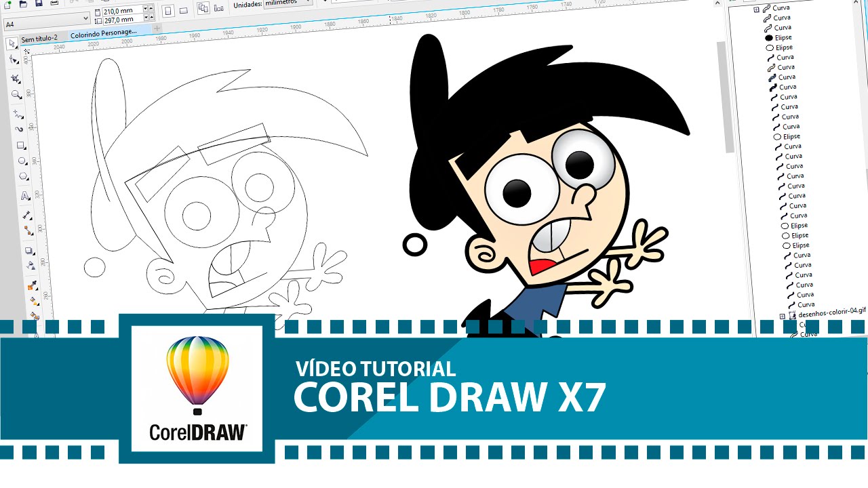The image size is (868, 488).
Task: Set page to Landscape orientation
Action: (x=183, y=10)
